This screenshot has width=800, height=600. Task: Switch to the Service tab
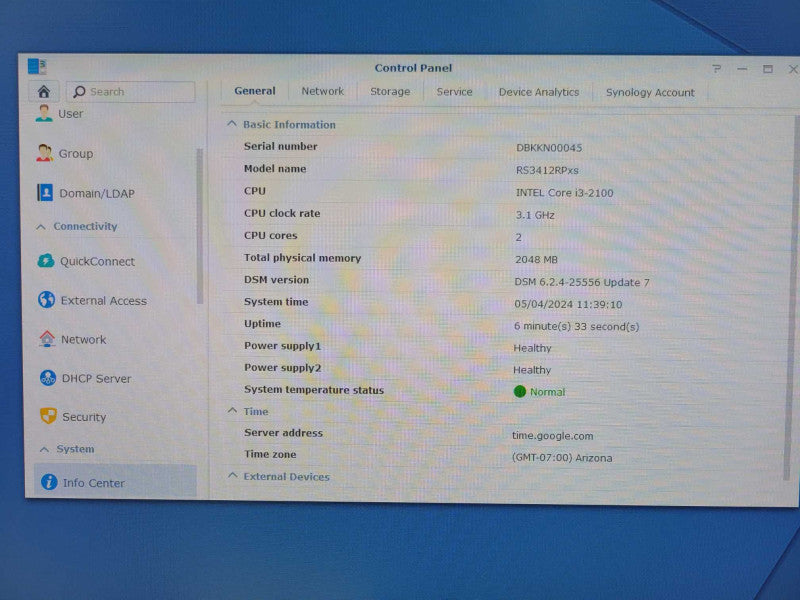pyautogui.click(x=454, y=92)
